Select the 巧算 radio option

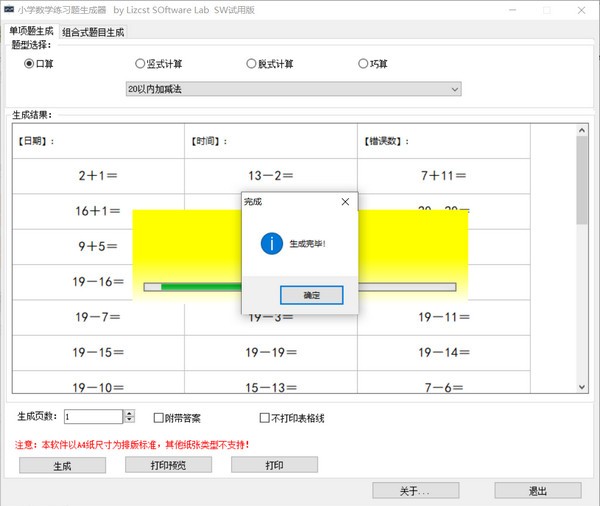coord(363,64)
